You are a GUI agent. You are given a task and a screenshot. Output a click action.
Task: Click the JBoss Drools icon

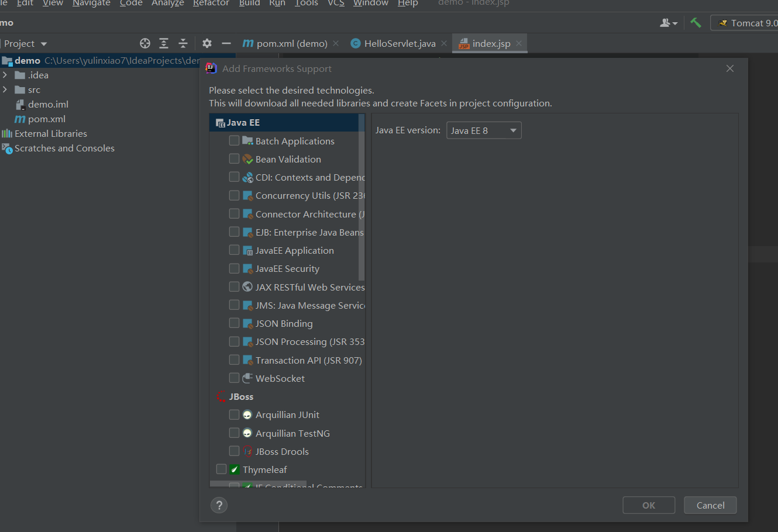pos(247,451)
